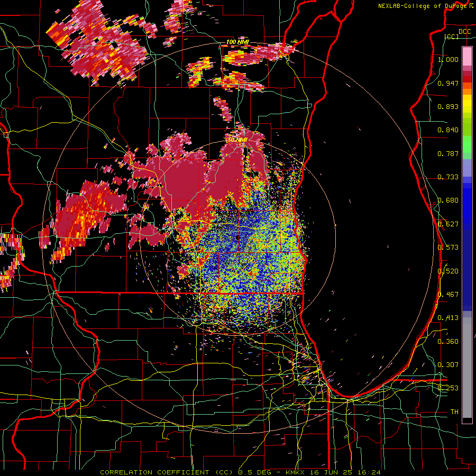This screenshot has width=476, height=476.
Task: Click the 0.787 scale value
Action: [x=448, y=153]
